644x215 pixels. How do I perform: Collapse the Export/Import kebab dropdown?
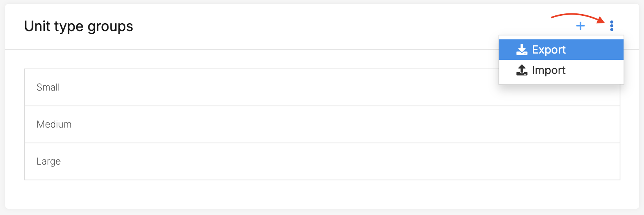(611, 26)
